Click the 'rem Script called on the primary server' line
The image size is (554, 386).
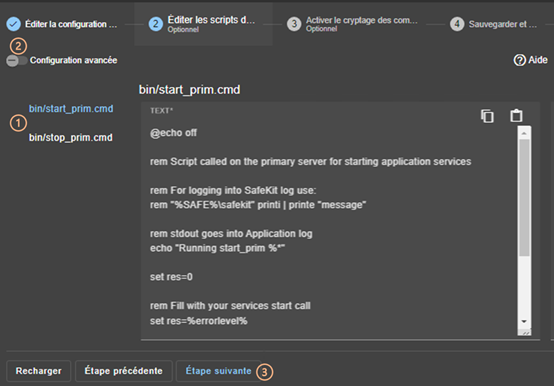[311, 162]
